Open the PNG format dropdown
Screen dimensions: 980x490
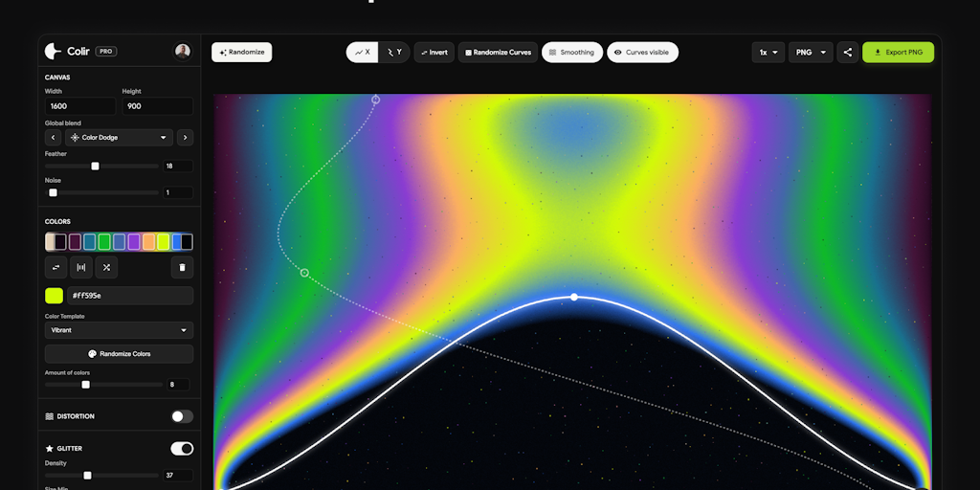pos(811,53)
